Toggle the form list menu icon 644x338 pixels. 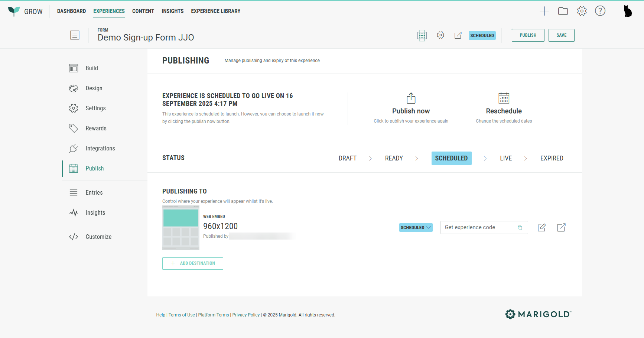(x=75, y=35)
